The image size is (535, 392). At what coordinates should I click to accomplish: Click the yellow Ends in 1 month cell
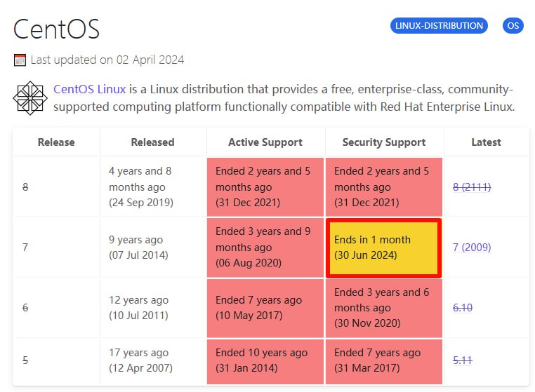384,248
